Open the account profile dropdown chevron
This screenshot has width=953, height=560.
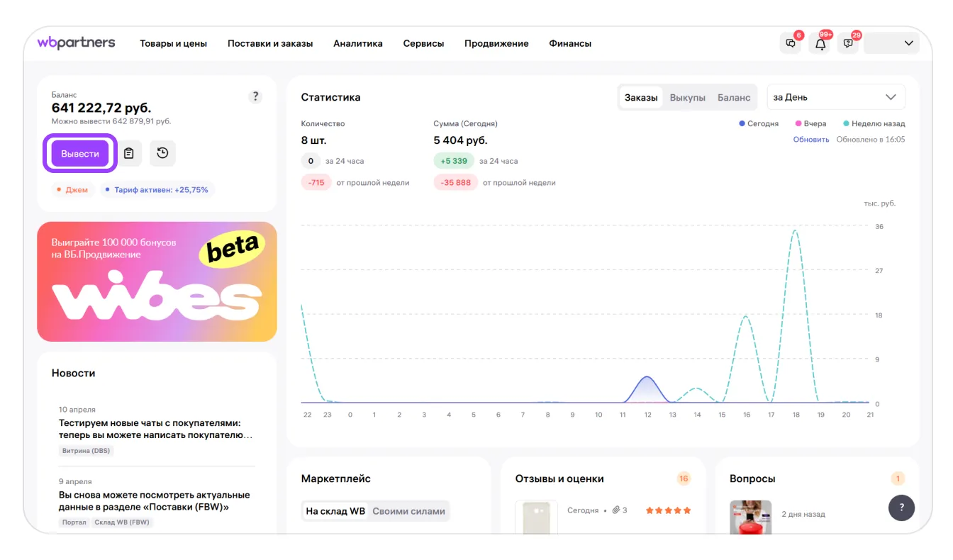point(908,44)
